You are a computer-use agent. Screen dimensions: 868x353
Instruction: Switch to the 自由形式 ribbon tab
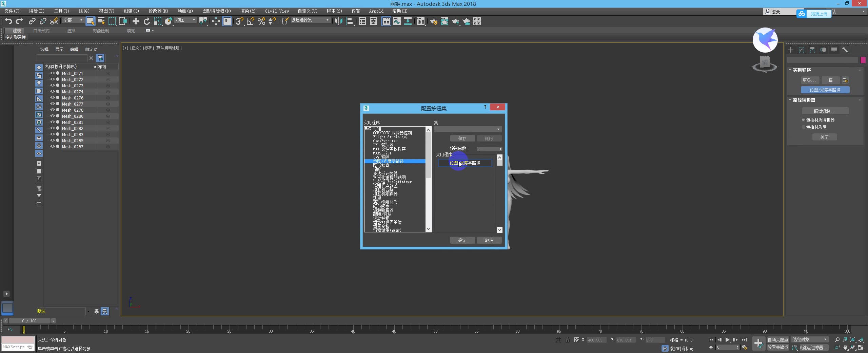(41, 31)
